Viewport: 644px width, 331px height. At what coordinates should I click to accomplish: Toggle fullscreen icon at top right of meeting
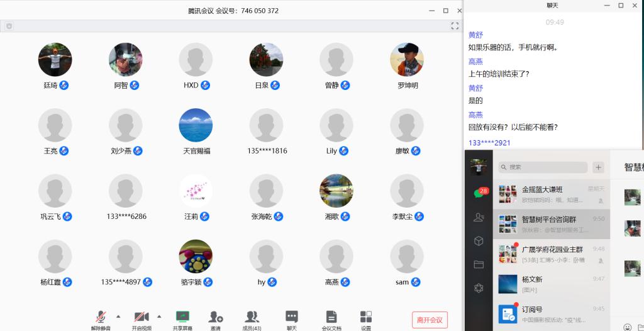point(455,26)
